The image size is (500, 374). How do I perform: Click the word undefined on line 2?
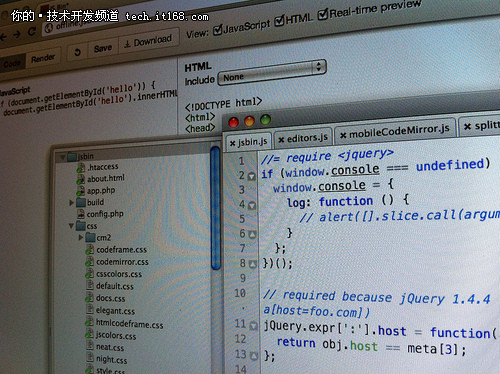[x=450, y=165]
